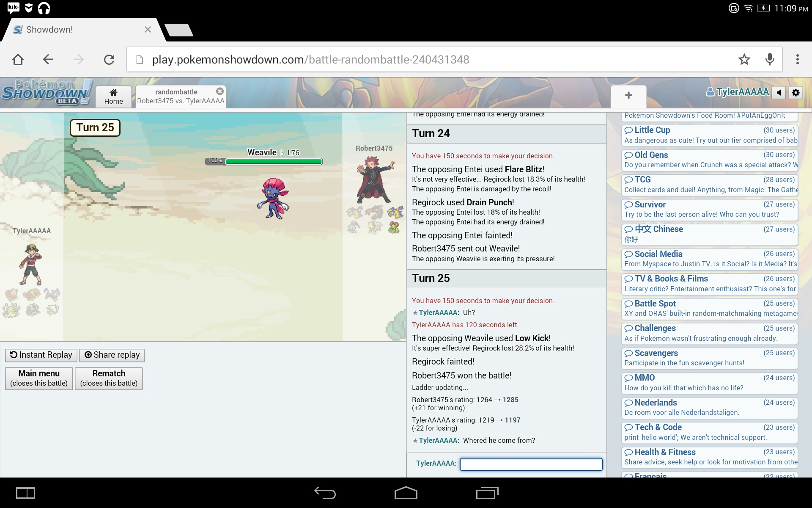Open a new room with the plus tab
Screen dimensions: 812x508
pyautogui.click(x=628, y=96)
